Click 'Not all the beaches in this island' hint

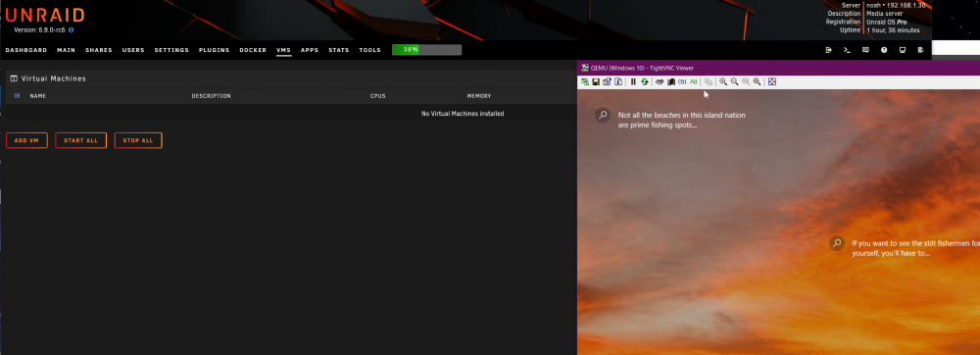682,120
